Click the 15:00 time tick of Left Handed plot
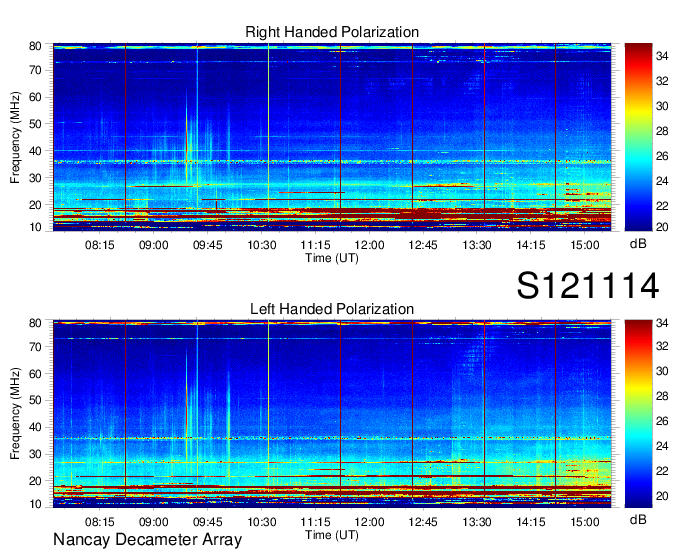Viewport: 680px width, 552px height. coord(585,522)
